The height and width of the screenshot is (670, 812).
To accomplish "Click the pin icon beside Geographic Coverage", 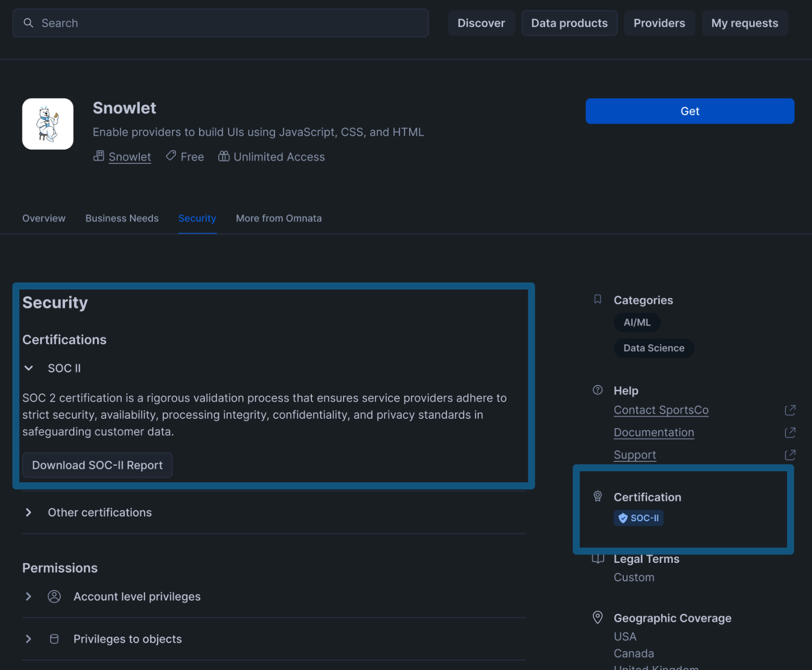I will [x=597, y=617].
